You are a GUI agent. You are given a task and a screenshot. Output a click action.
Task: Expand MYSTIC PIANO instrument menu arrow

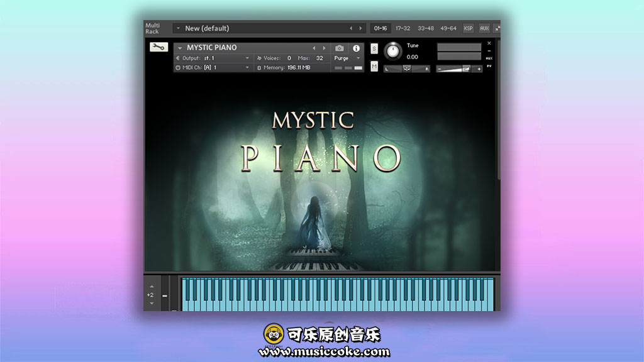180,48
